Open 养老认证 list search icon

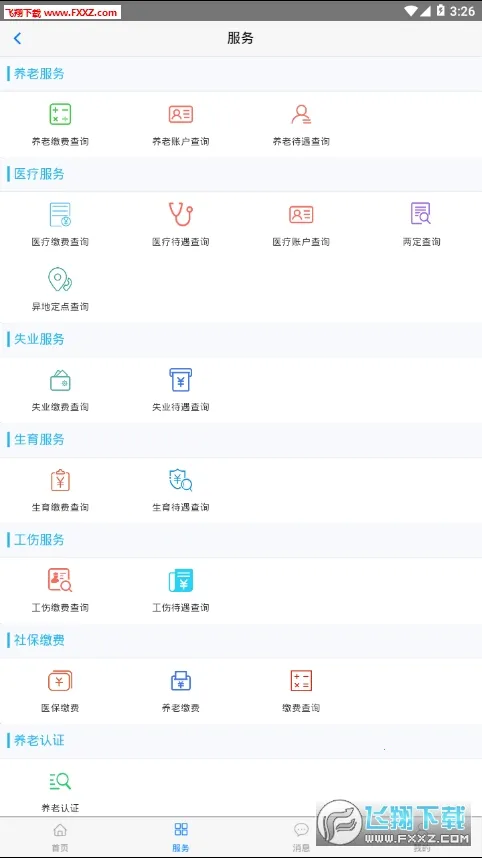tap(60, 781)
